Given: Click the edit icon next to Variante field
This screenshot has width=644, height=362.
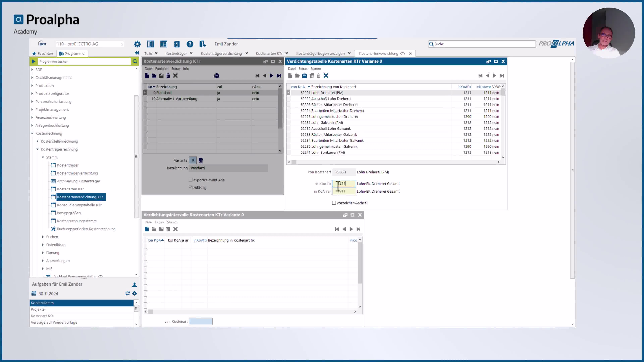Looking at the screenshot, I should pos(201,160).
